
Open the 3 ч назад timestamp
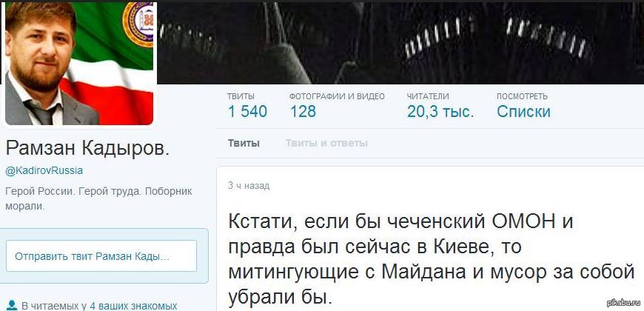tap(249, 186)
